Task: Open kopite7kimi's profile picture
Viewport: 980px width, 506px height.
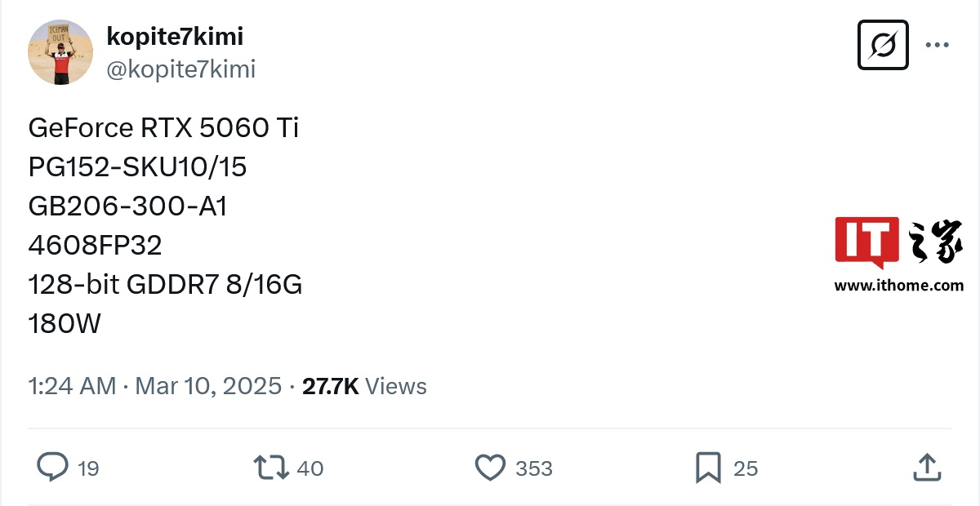Action: [x=60, y=52]
